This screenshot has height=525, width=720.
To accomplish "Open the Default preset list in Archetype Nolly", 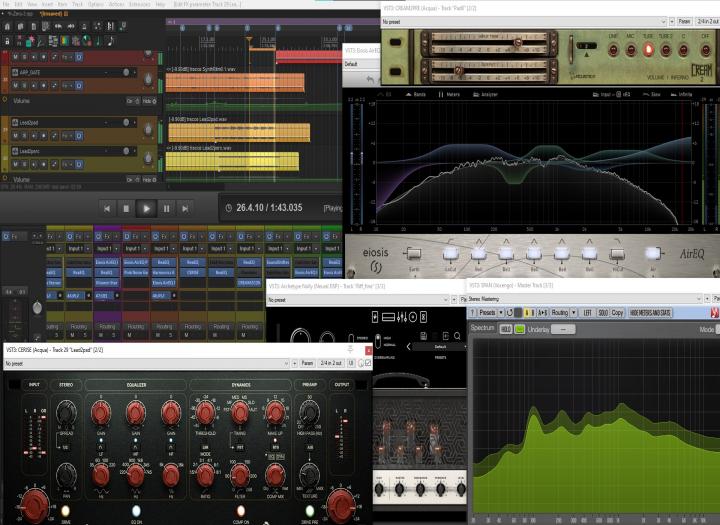I will [x=440, y=346].
